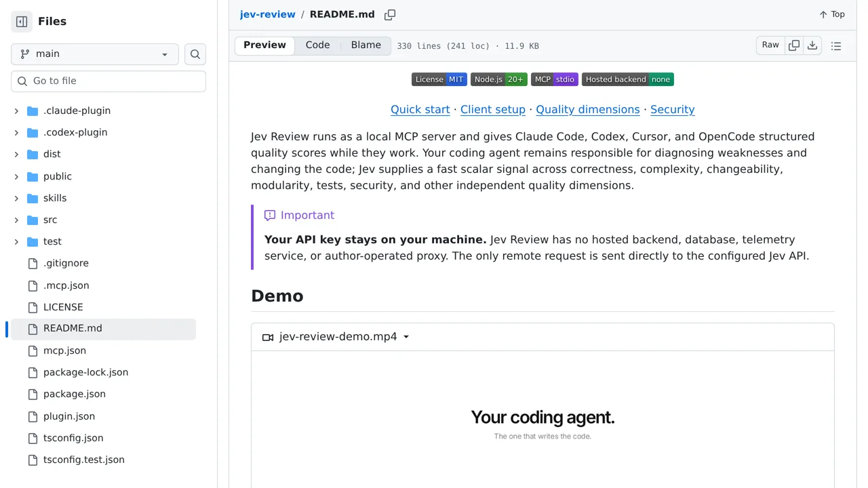Click the skills folder icon
868x488 pixels.
tap(33, 198)
